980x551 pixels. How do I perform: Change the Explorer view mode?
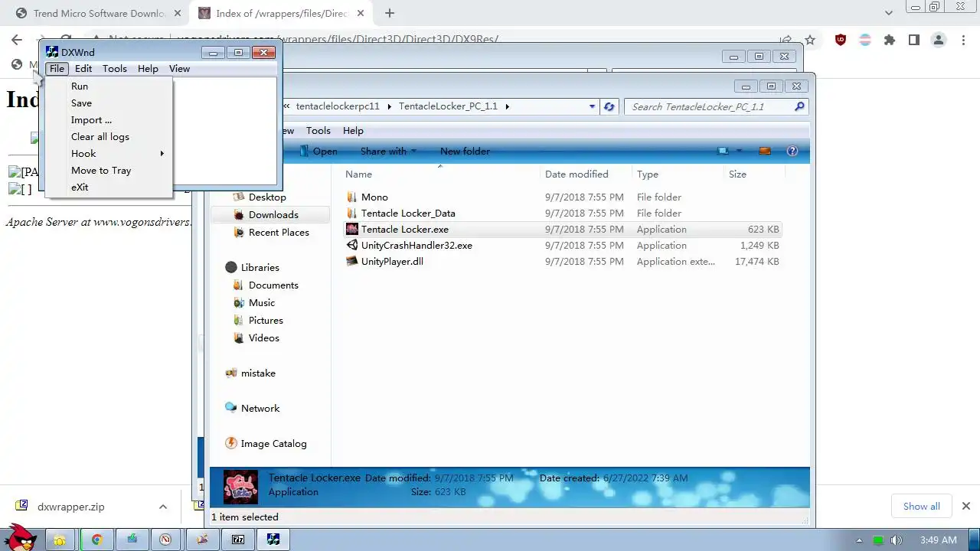pyautogui.click(x=723, y=152)
